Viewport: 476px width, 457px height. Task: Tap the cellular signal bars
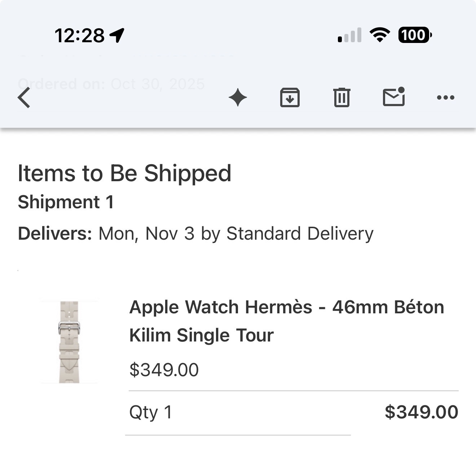point(349,35)
